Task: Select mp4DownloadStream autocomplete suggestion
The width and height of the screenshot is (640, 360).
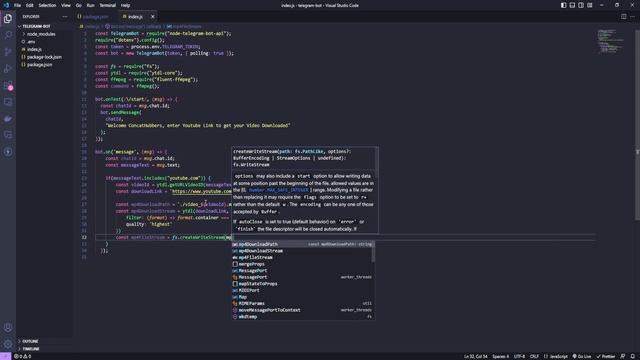Action: point(303,251)
